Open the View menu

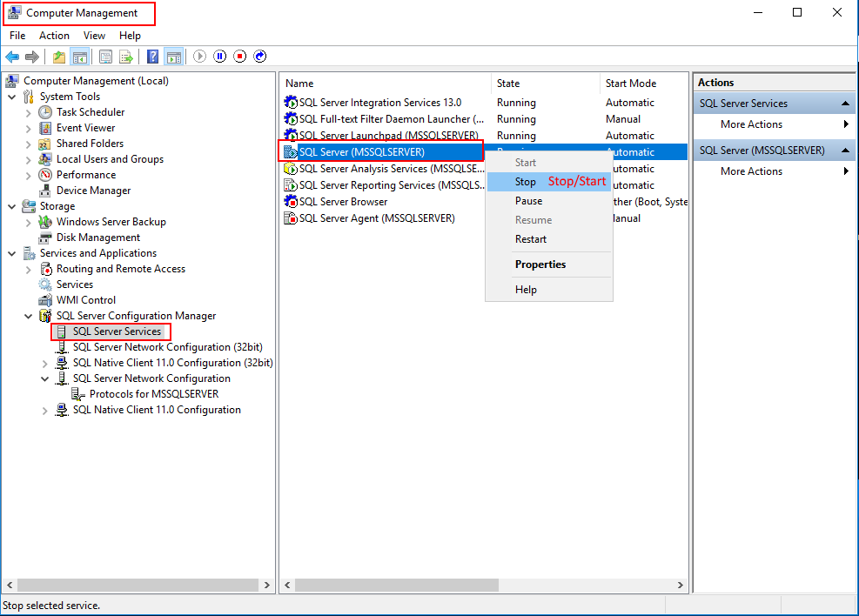tap(94, 36)
